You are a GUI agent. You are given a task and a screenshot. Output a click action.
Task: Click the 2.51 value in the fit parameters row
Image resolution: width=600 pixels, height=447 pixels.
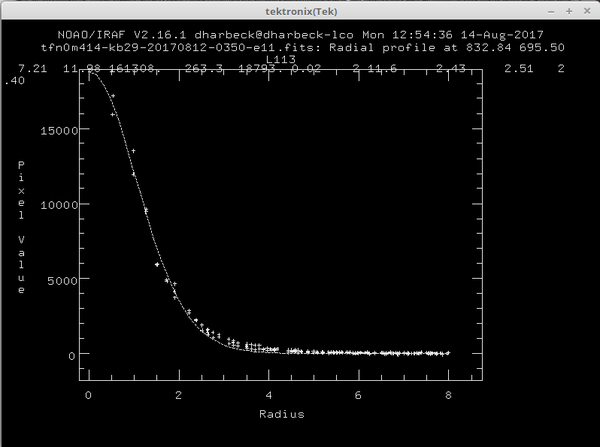click(519, 68)
